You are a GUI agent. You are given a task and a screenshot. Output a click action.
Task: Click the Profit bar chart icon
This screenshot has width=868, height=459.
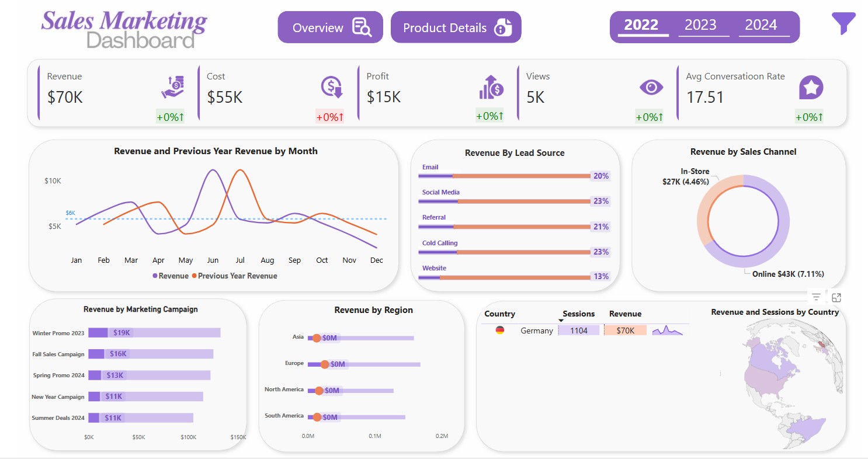491,88
